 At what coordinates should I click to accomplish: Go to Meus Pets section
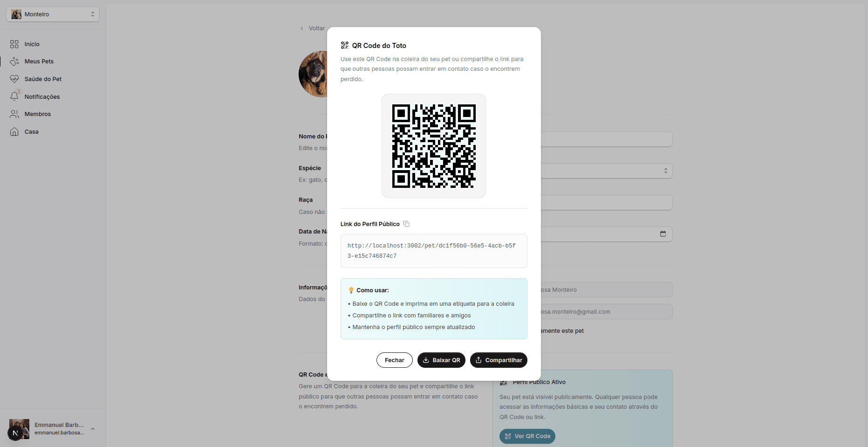(x=39, y=62)
